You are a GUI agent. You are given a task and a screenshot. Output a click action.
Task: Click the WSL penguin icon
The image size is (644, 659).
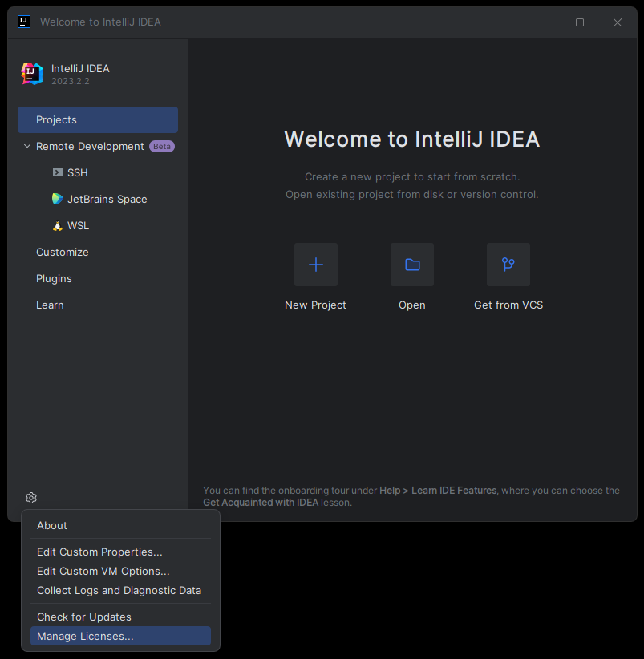click(57, 226)
